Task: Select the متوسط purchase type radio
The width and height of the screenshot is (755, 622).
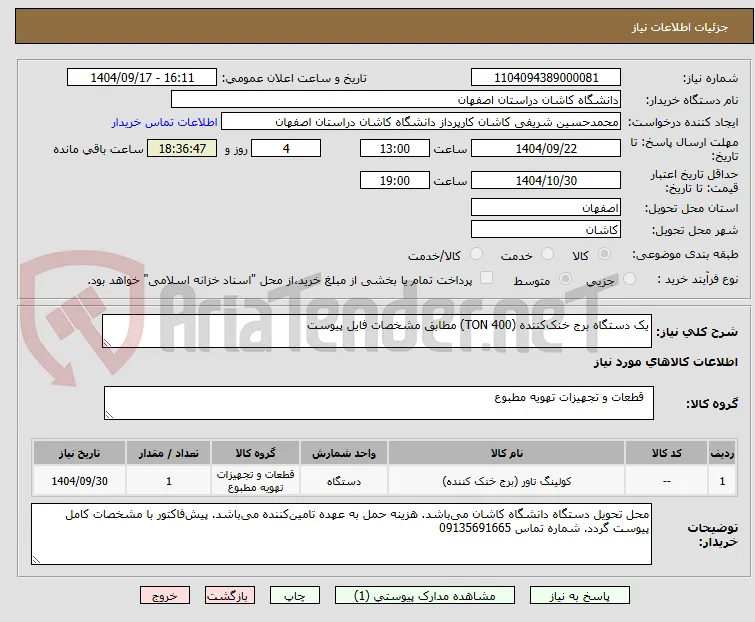Action: pyautogui.click(x=565, y=279)
